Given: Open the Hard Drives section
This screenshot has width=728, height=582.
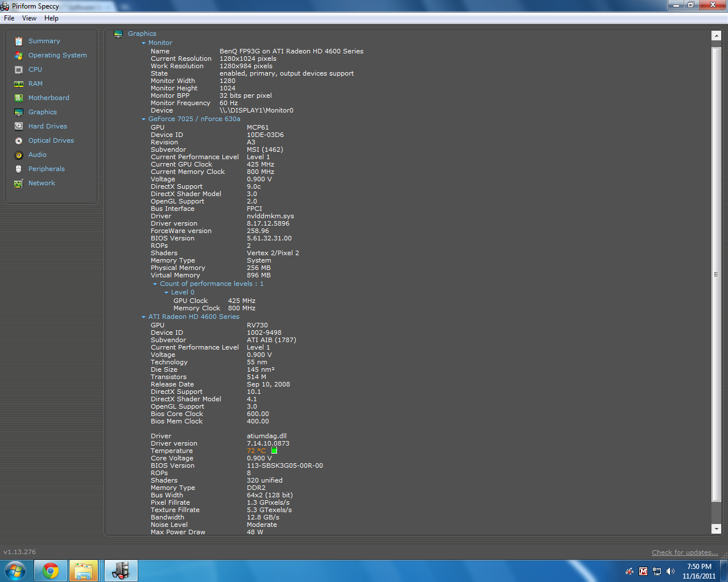Looking at the screenshot, I should 48,126.
